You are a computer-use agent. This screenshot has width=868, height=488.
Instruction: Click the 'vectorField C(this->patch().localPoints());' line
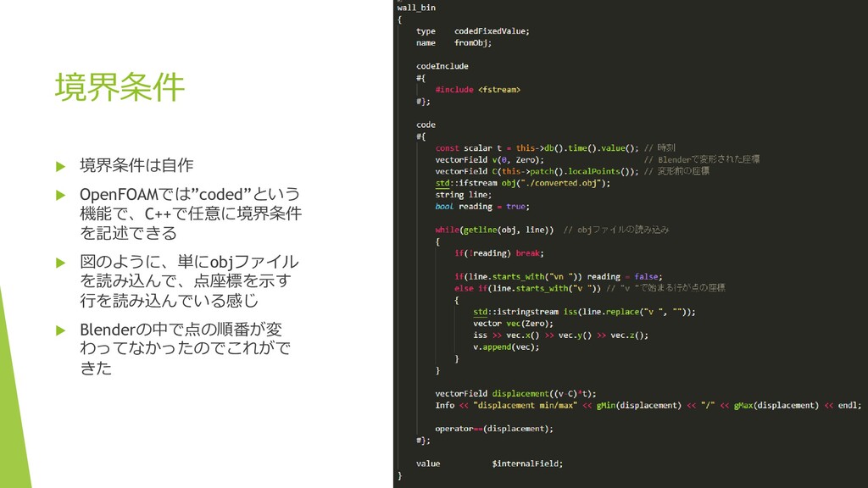(537, 171)
